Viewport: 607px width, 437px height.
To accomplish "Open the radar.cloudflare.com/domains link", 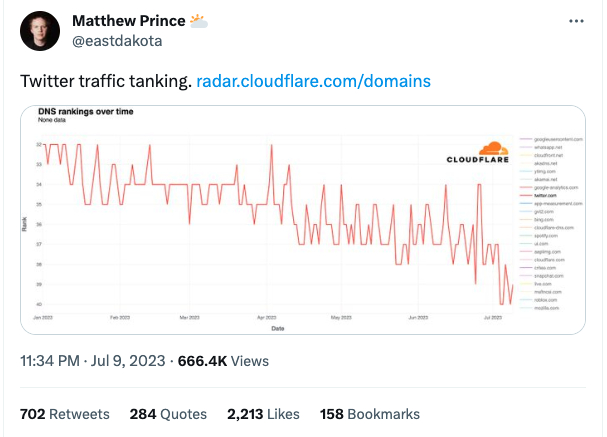I will pos(314,79).
